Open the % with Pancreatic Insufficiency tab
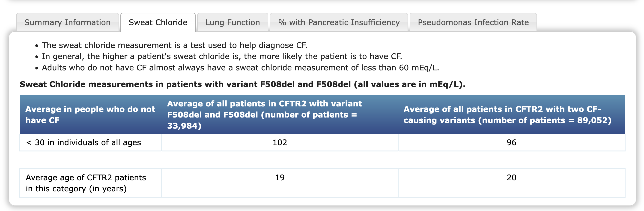 coord(339,23)
